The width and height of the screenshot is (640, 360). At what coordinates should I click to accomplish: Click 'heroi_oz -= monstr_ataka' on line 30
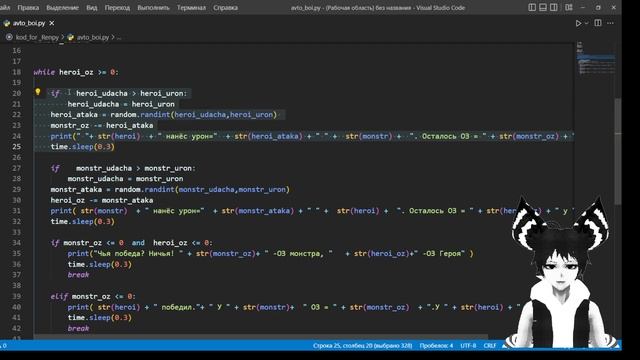tap(102, 200)
